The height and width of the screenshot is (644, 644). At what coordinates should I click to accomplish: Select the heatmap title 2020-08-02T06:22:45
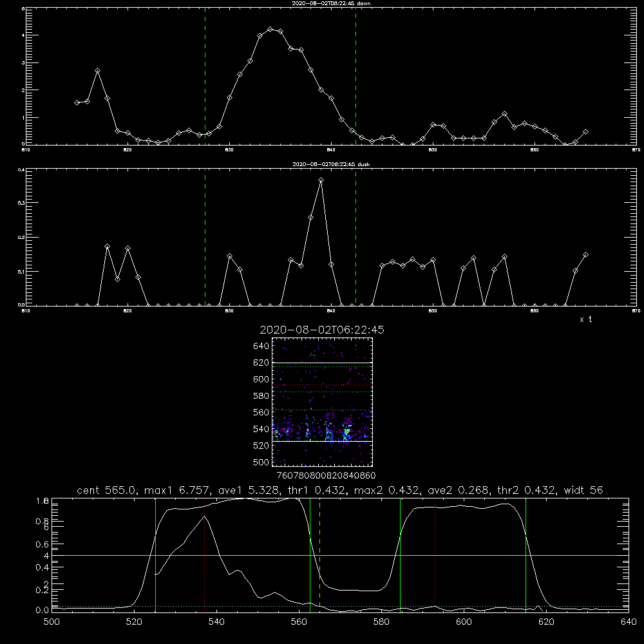(322, 330)
